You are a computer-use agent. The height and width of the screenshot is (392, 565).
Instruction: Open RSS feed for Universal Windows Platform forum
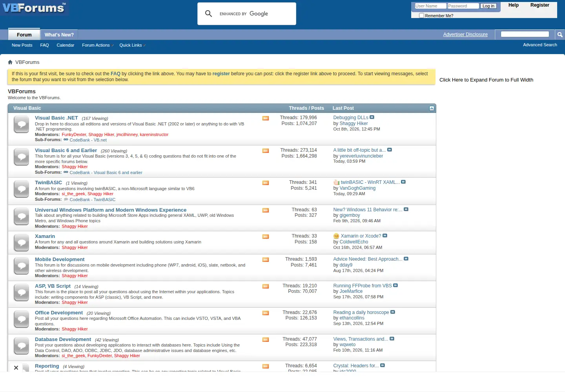click(266, 211)
